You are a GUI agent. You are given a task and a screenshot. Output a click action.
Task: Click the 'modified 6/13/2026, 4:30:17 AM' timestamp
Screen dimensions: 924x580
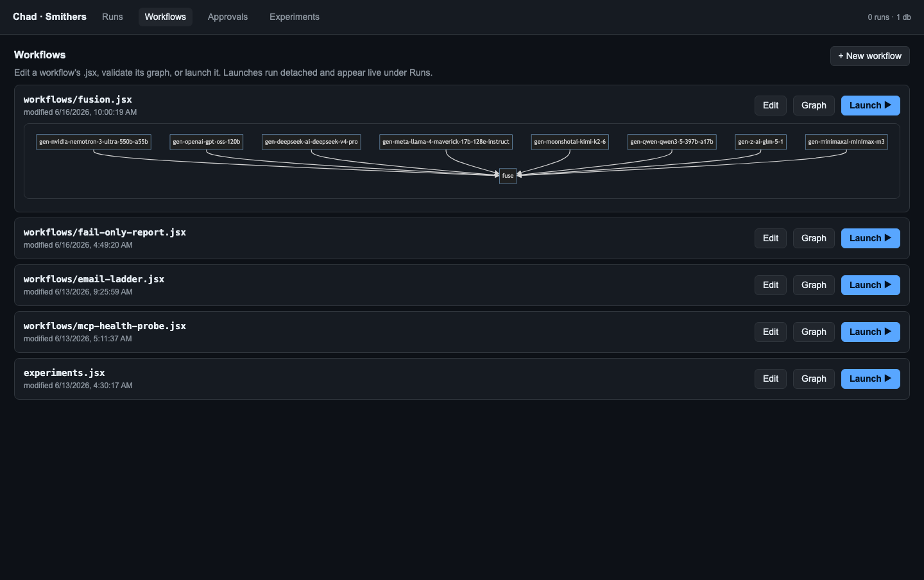click(x=78, y=386)
